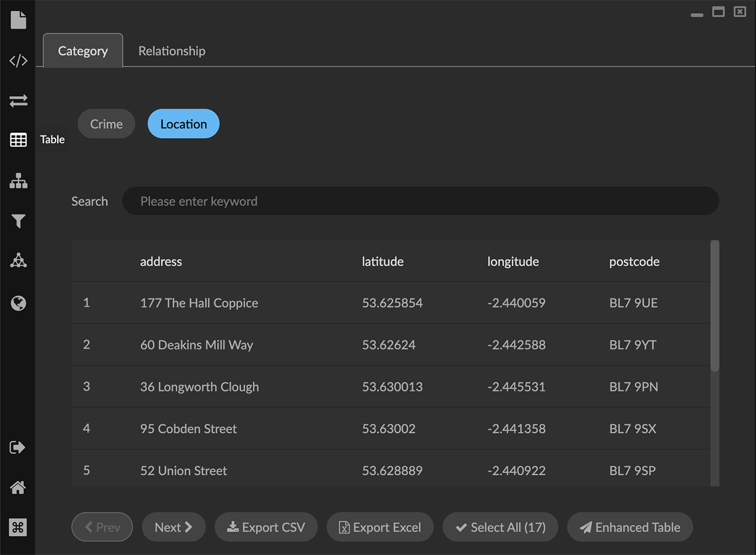Select the Category tab
Viewport: 756px width, 555px height.
click(x=83, y=51)
